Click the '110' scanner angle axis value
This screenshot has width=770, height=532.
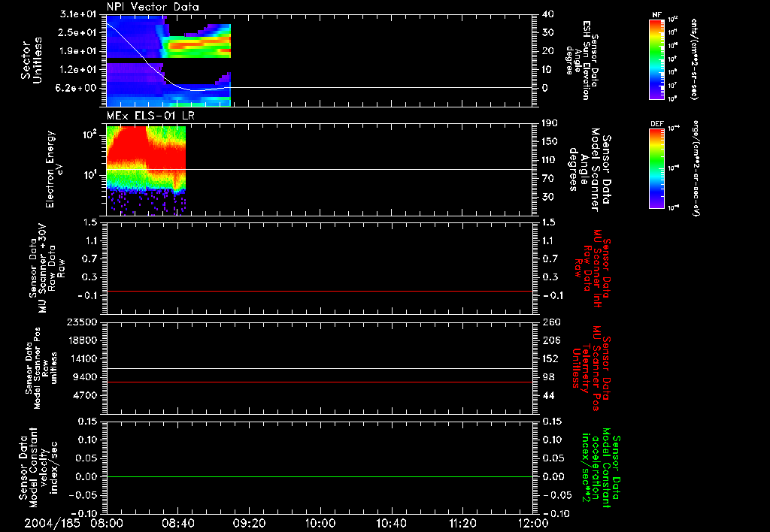[550, 160]
